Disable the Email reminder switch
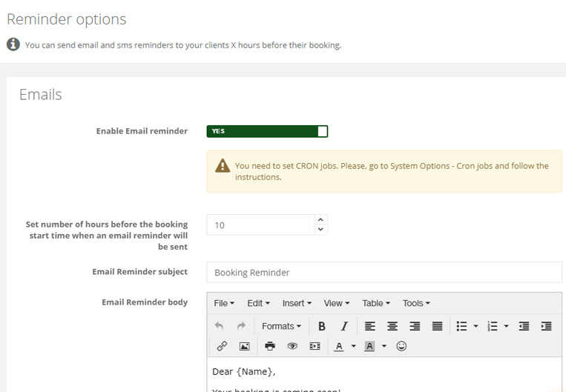 tap(267, 131)
